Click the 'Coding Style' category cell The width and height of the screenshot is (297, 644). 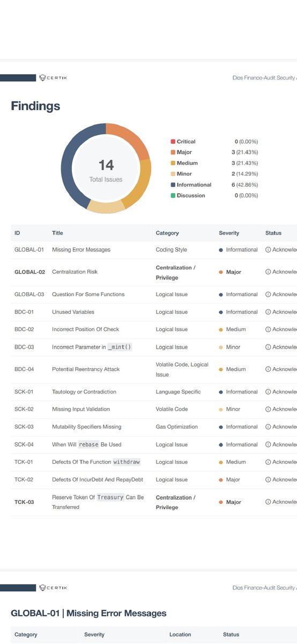click(x=172, y=250)
